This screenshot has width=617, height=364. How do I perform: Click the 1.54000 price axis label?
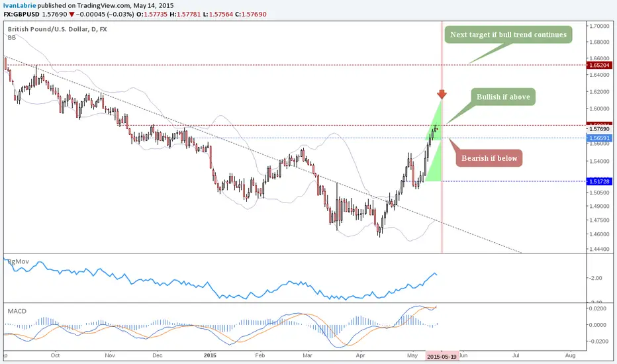(x=599, y=161)
